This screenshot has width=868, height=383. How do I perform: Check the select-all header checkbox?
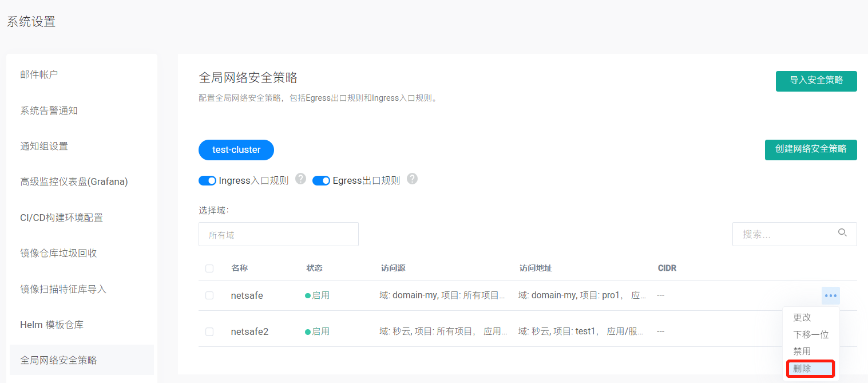[209, 269]
